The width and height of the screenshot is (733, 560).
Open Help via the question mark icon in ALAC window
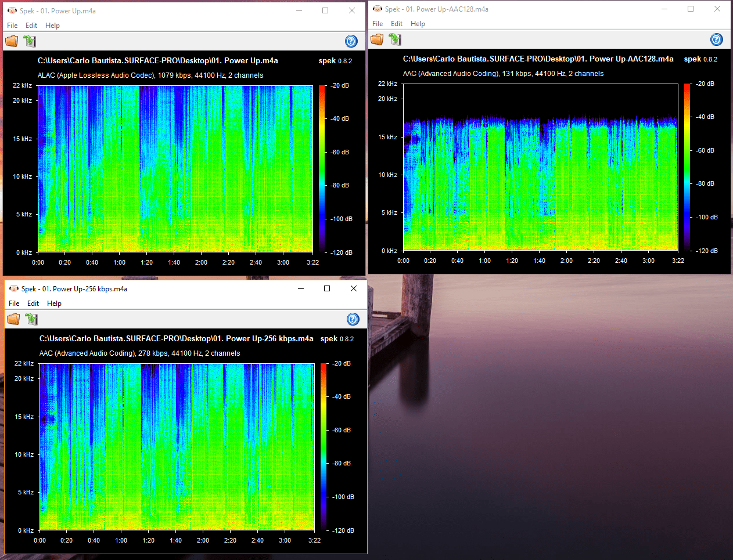351,41
